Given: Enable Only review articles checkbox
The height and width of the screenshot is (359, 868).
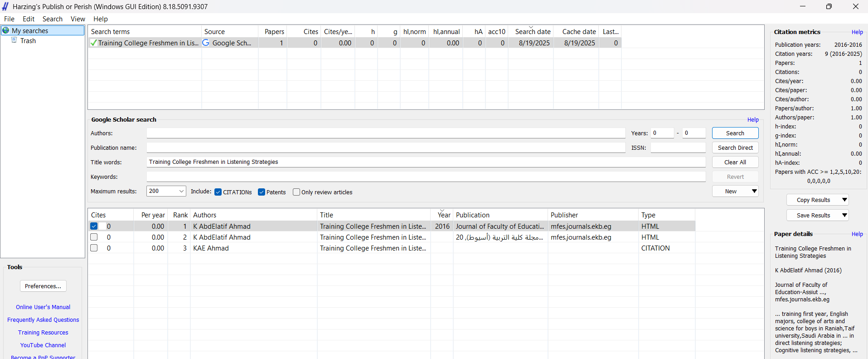Looking at the screenshot, I should click(x=296, y=192).
